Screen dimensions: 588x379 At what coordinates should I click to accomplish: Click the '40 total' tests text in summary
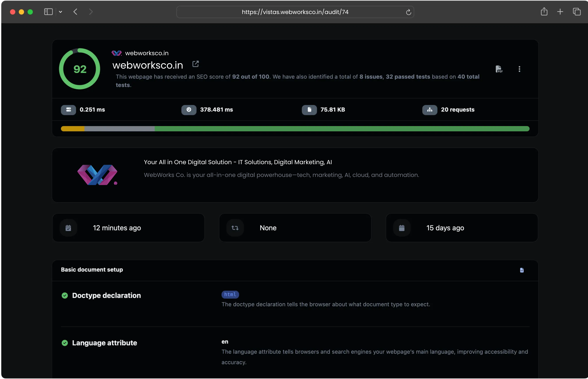(468, 77)
